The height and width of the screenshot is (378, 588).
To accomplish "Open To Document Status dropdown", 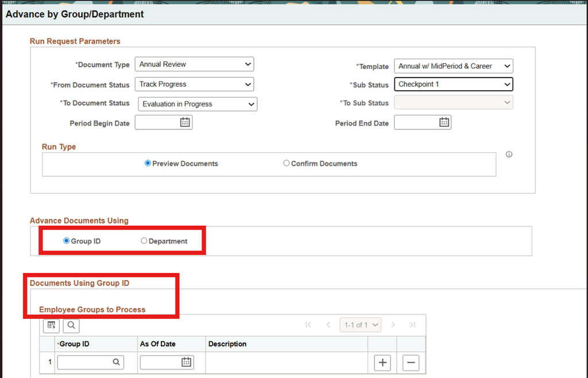I will click(x=198, y=104).
